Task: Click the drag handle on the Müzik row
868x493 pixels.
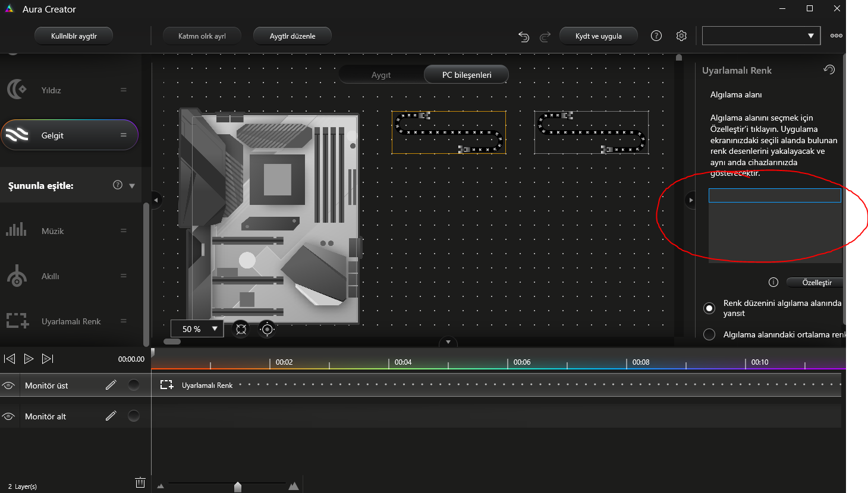Action: point(124,230)
